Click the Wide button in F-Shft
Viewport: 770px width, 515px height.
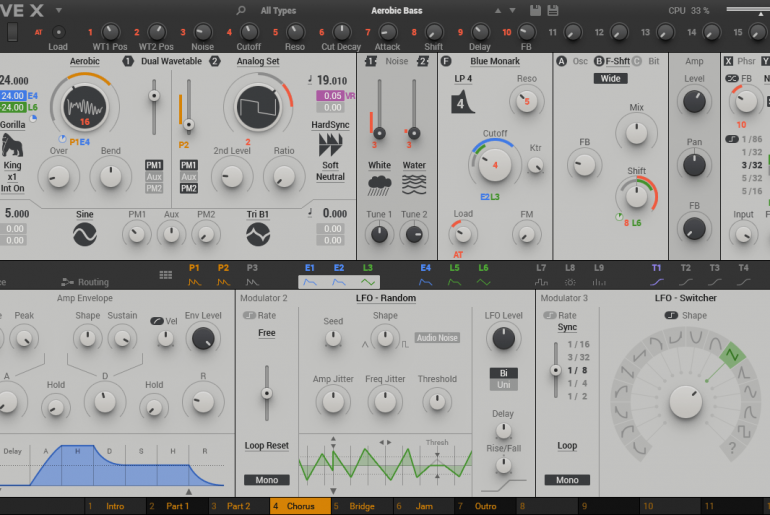pos(610,79)
